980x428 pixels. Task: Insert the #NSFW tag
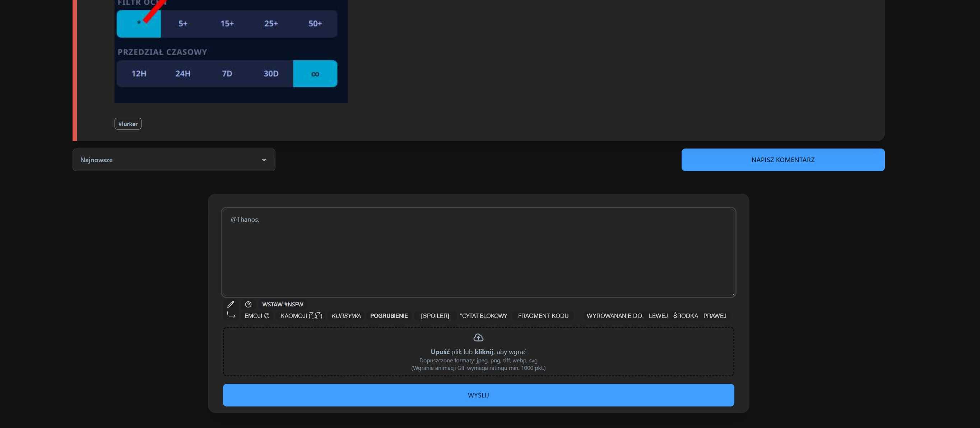pos(283,305)
